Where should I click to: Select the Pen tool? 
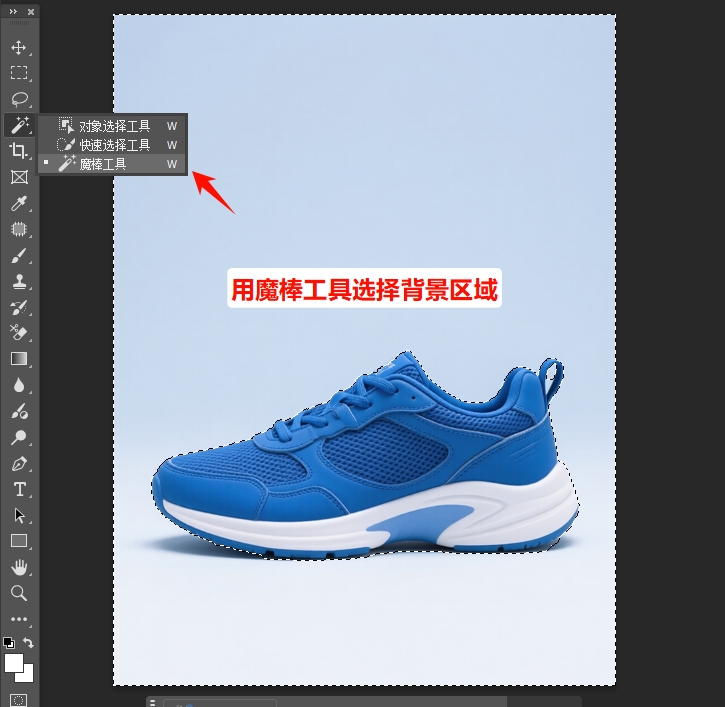pos(19,463)
